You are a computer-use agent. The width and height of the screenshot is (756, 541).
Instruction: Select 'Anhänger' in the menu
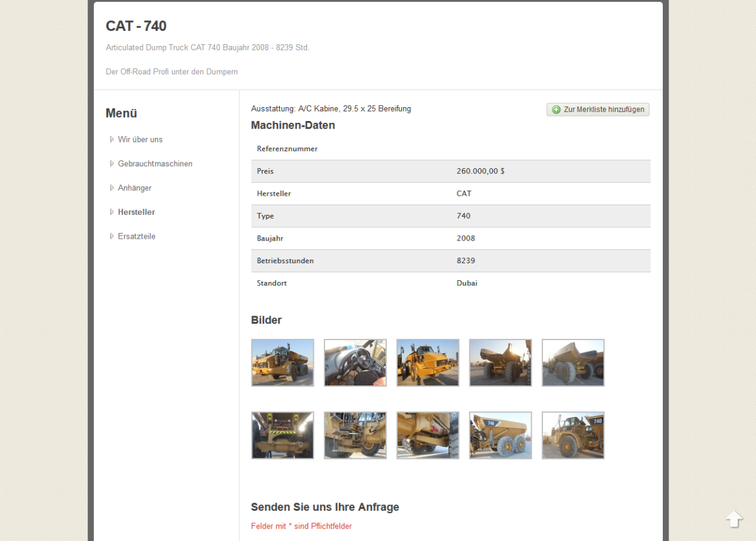click(x=135, y=188)
